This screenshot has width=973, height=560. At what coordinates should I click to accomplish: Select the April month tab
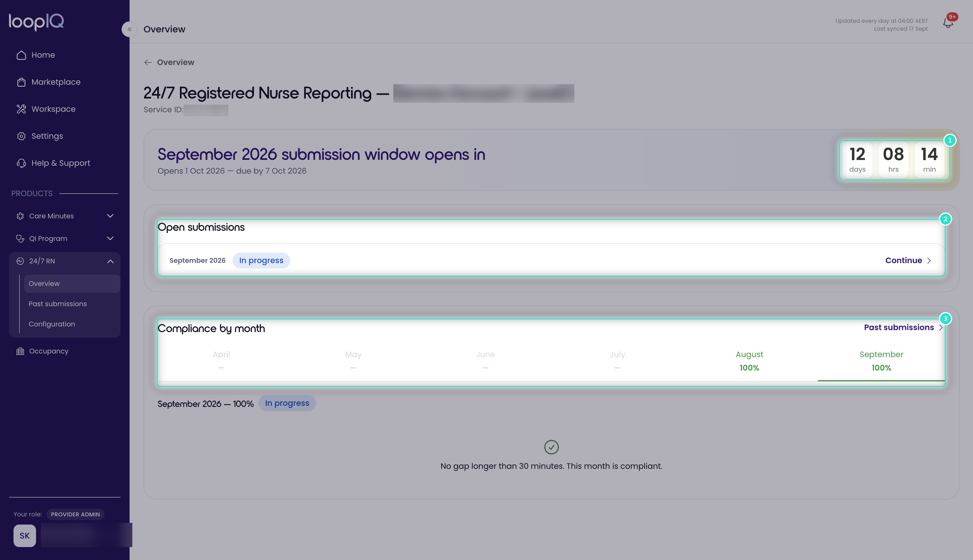tap(221, 361)
